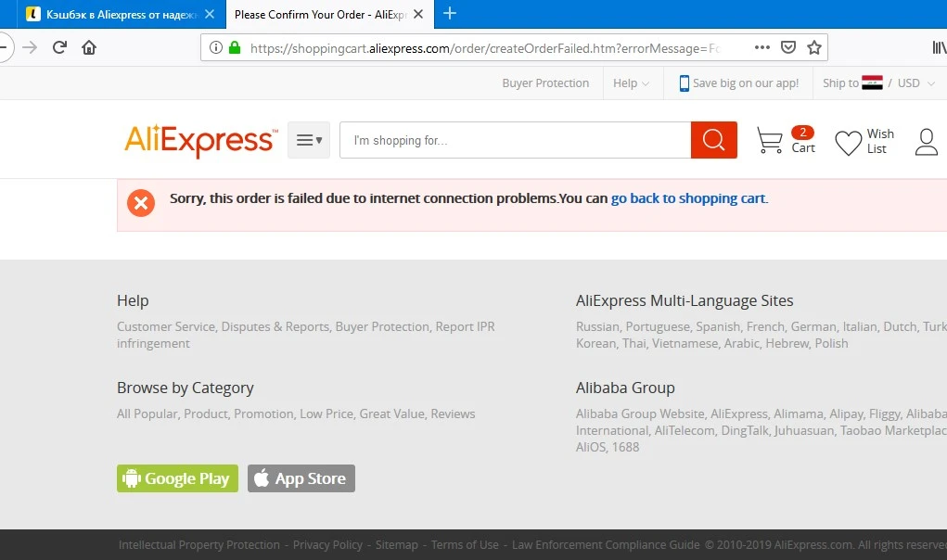Reload the page with the refresh icon
The height and width of the screenshot is (560, 947).
59,47
